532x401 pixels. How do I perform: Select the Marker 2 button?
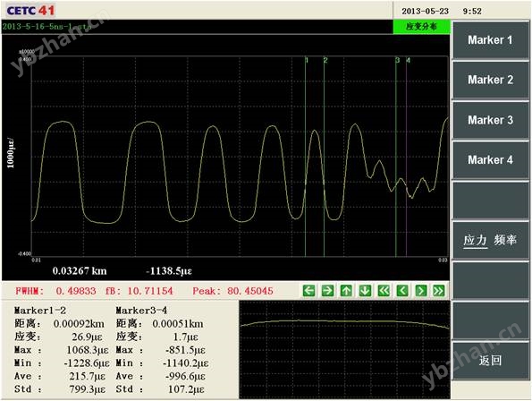pos(491,81)
